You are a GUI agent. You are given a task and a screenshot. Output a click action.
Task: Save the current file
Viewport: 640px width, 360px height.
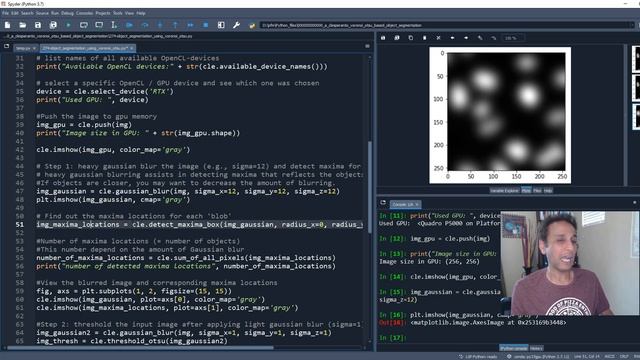38,25
